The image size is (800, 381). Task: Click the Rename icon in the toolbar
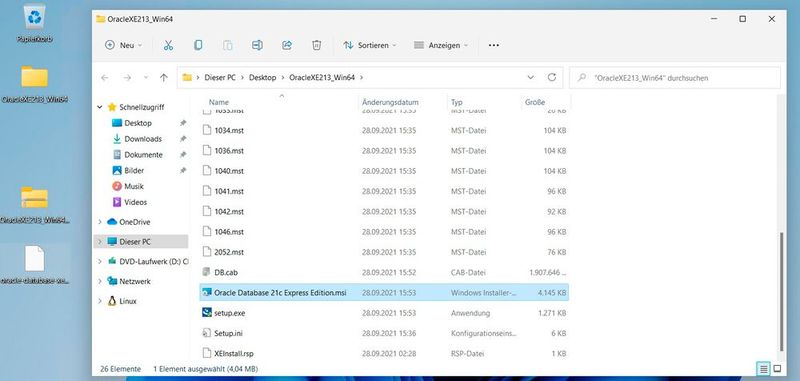[257, 45]
